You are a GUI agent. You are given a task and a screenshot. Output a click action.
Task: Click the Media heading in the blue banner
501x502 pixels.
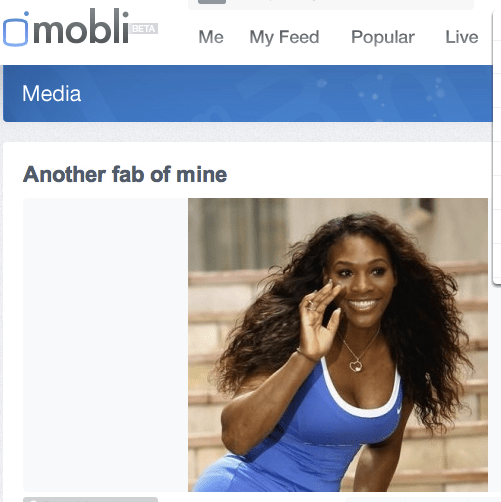point(52,94)
